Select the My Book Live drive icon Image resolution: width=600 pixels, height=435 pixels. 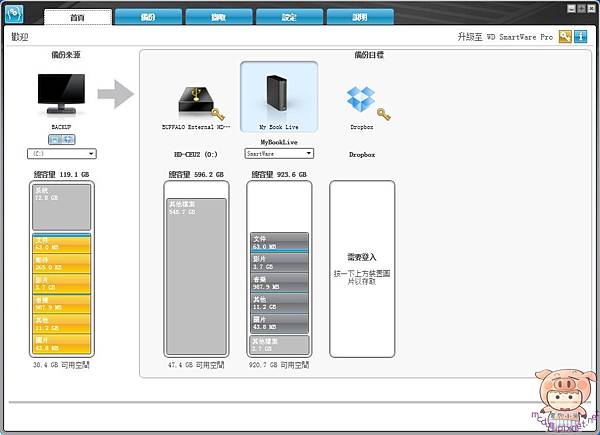279,97
